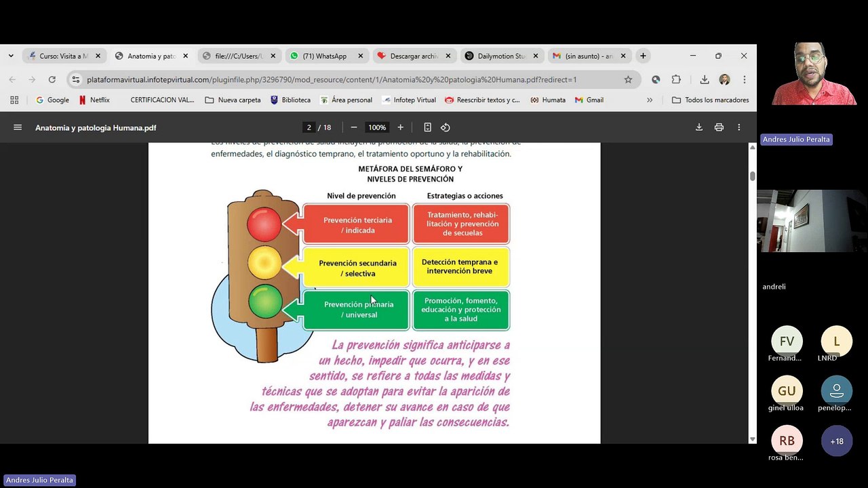The height and width of the screenshot is (488, 868).
Task: Click the PDF vertical scrollbar thumb
Action: point(752,176)
